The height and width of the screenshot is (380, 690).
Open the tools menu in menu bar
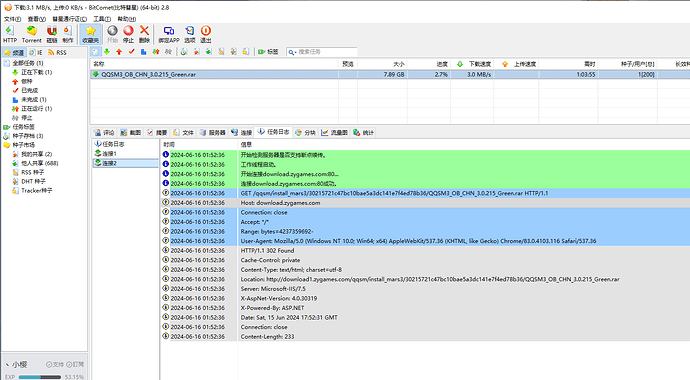pyautogui.click(x=102, y=19)
